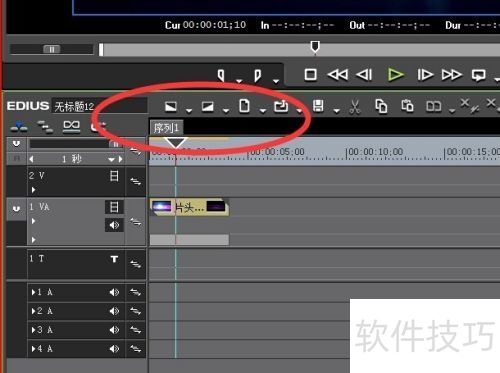Click the Rewind button
Screen dimensions: 500x373
coord(338,75)
